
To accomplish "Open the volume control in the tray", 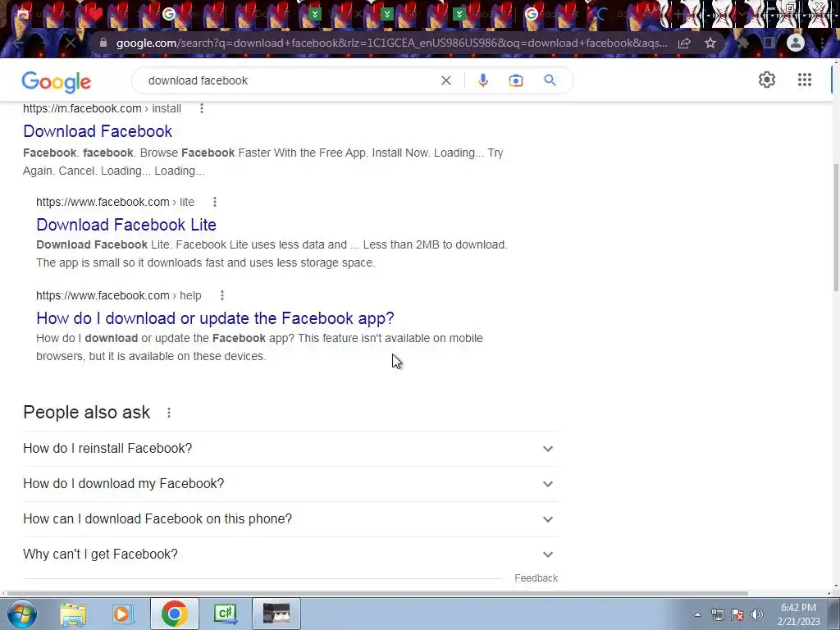I will pyautogui.click(x=757, y=614).
